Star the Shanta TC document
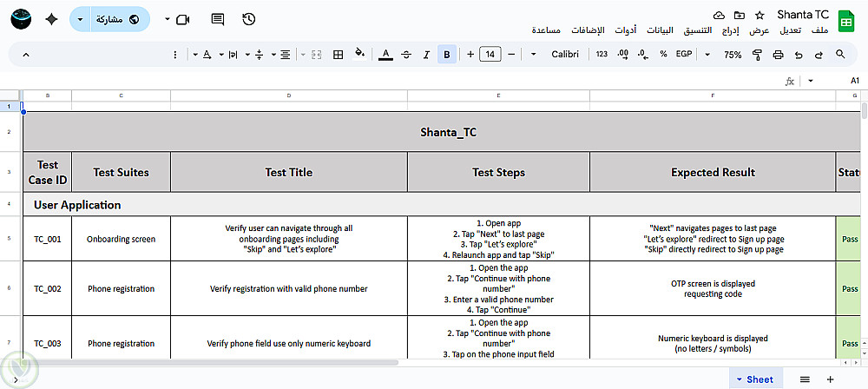 760,15
